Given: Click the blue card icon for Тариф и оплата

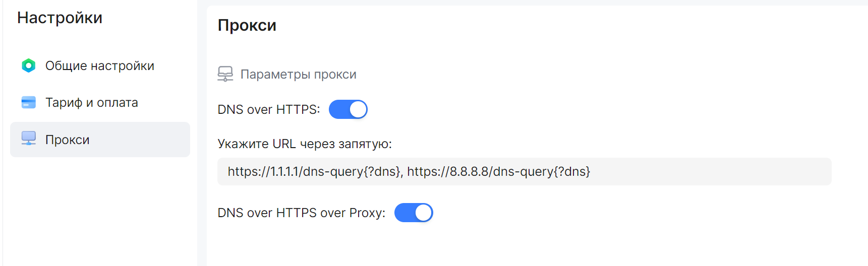Looking at the screenshot, I should click(x=29, y=103).
